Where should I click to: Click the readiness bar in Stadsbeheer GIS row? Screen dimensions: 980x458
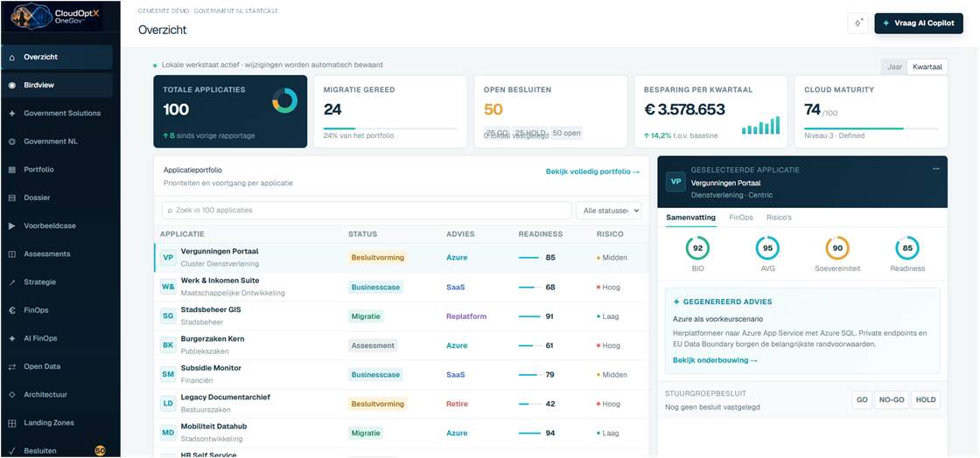[x=530, y=316]
